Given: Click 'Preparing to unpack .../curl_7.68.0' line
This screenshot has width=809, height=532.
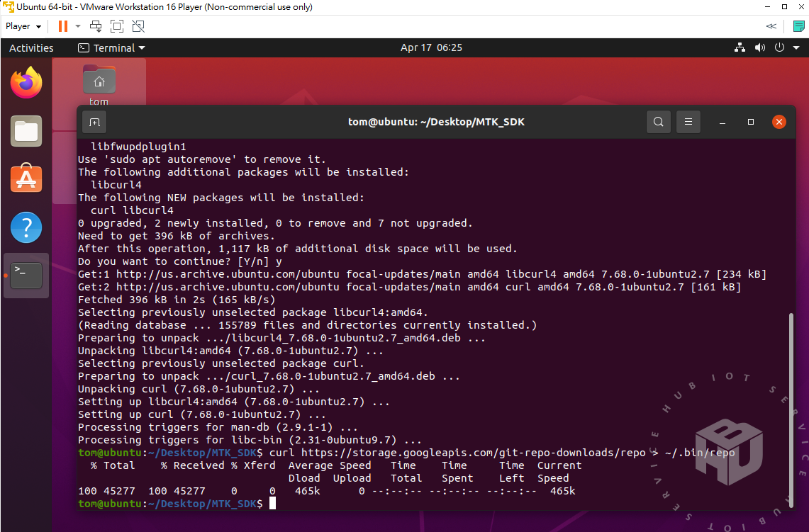Looking at the screenshot, I should pos(269,376).
